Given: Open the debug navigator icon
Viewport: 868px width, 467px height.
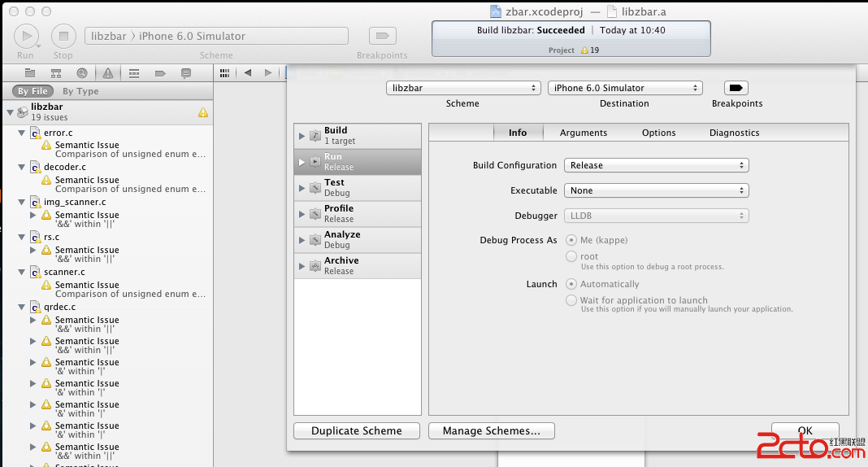Looking at the screenshot, I should [134, 73].
